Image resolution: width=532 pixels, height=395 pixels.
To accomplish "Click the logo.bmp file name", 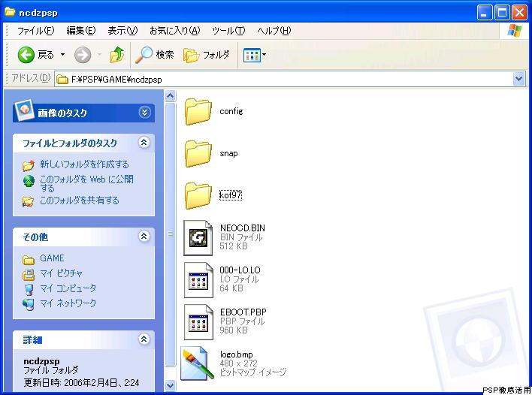I will (x=237, y=354).
